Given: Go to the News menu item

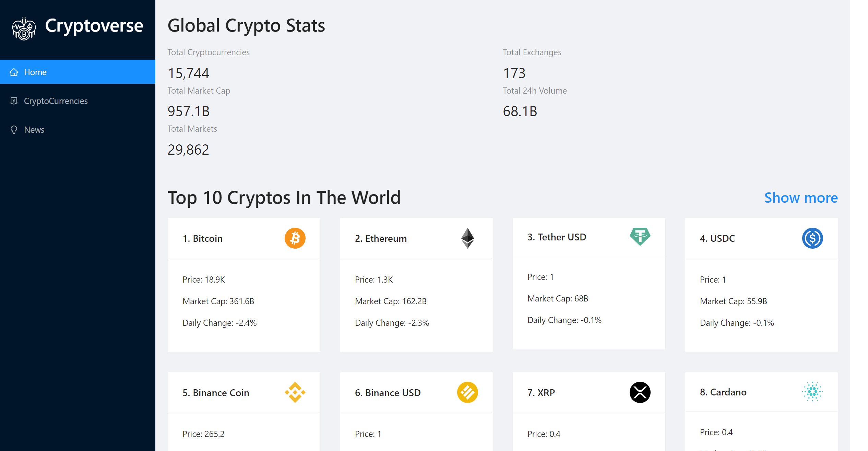Looking at the screenshot, I should click(x=78, y=129).
